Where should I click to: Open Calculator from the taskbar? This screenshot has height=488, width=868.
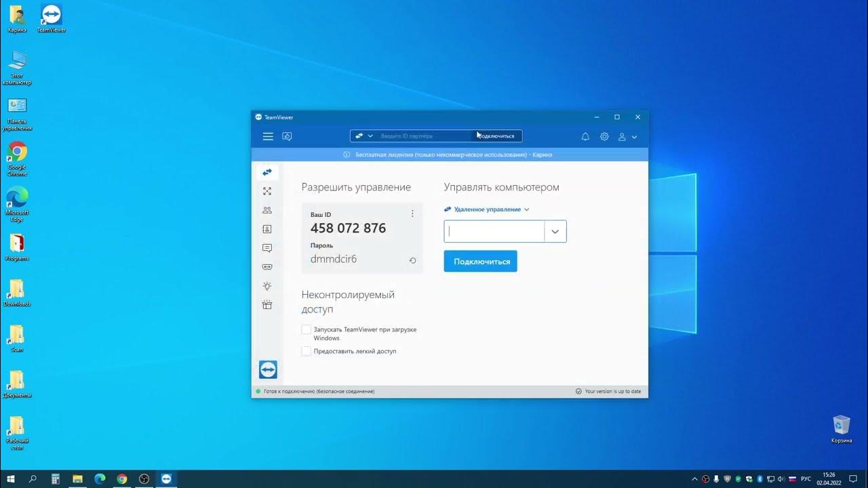(x=56, y=479)
